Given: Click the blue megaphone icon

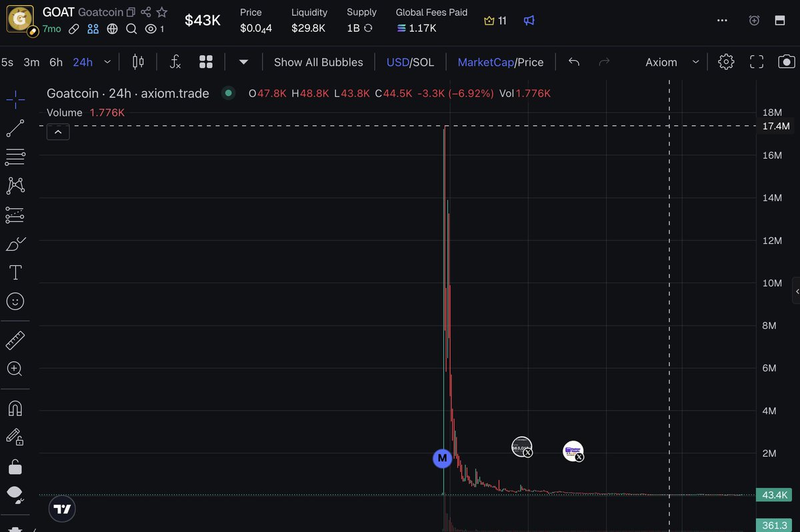Looking at the screenshot, I should [529, 21].
